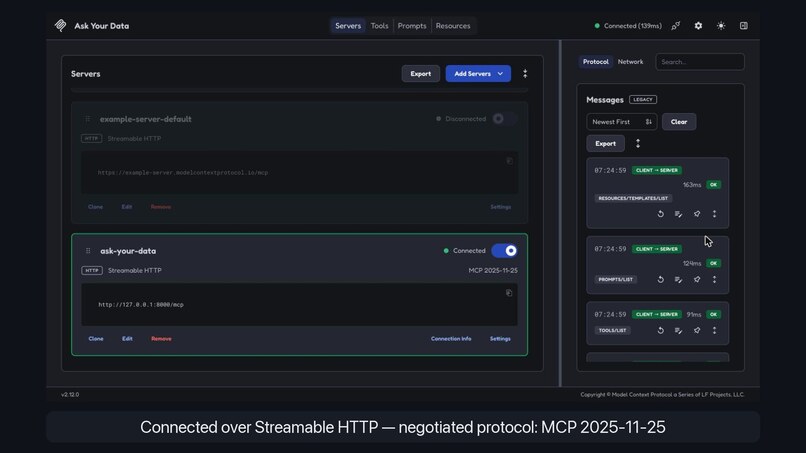Screen dimensions: 806x453
Task: Click the TOOLS/LIST method tag
Action: tap(612, 330)
